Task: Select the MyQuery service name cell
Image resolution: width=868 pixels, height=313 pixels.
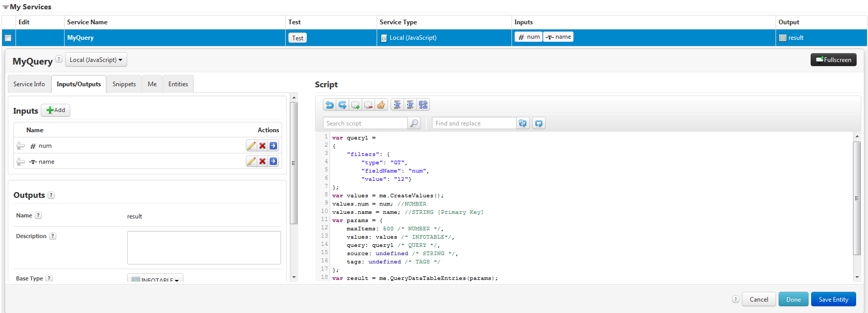Action: 175,38
